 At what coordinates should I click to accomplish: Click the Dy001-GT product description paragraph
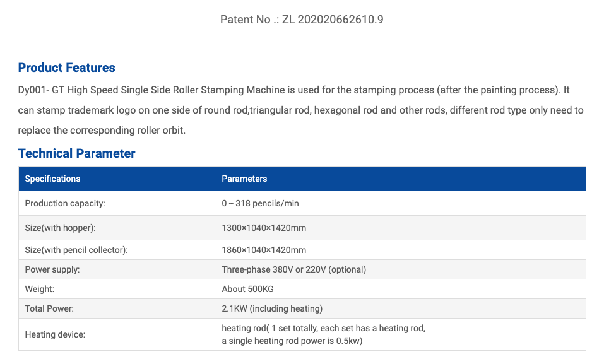click(301, 110)
